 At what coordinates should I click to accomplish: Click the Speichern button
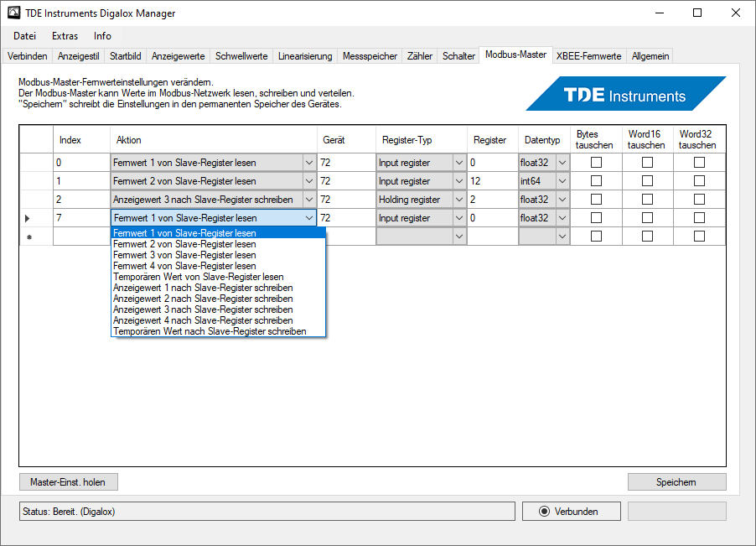tap(677, 482)
